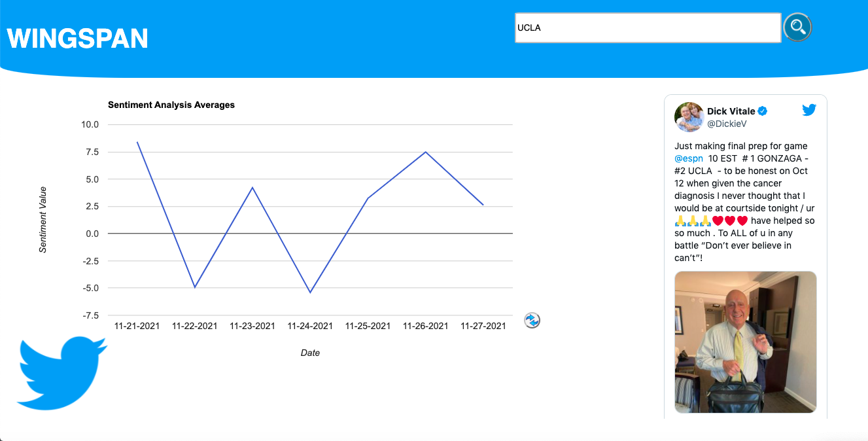868x441 pixels.
Task: Open the @espn mention link
Action: tap(689, 158)
